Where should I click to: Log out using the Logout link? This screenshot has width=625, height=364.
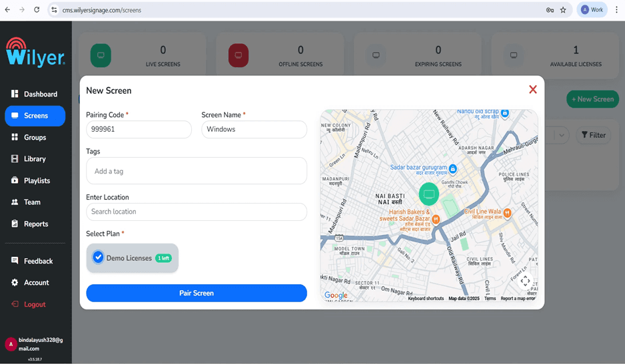pyautogui.click(x=35, y=304)
